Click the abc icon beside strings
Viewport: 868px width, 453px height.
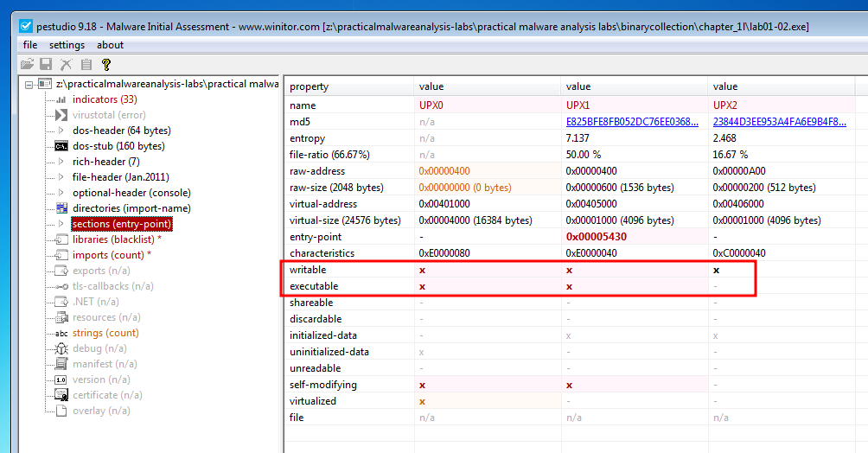[x=61, y=334]
